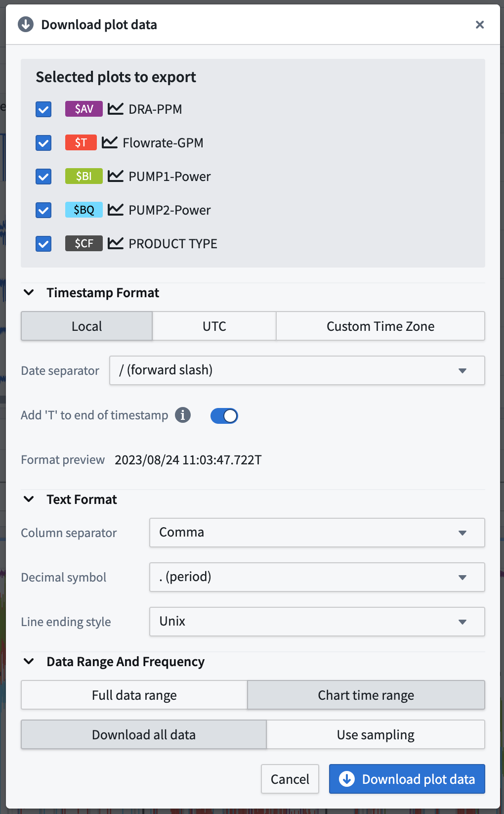Uncheck the DRA-PPM plot checkbox
Viewport: 504px width, 814px height.
43,109
